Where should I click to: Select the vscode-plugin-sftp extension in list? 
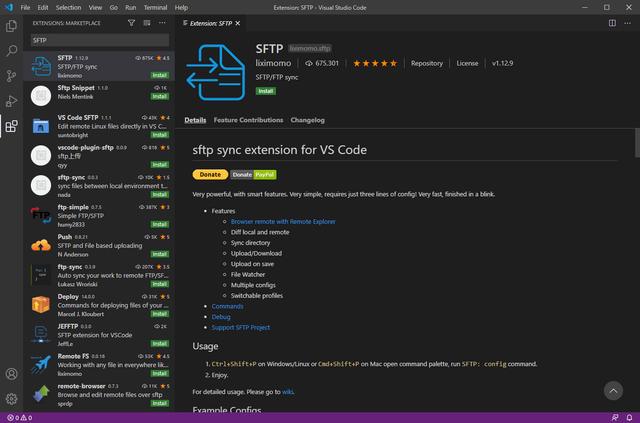(99, 156)
